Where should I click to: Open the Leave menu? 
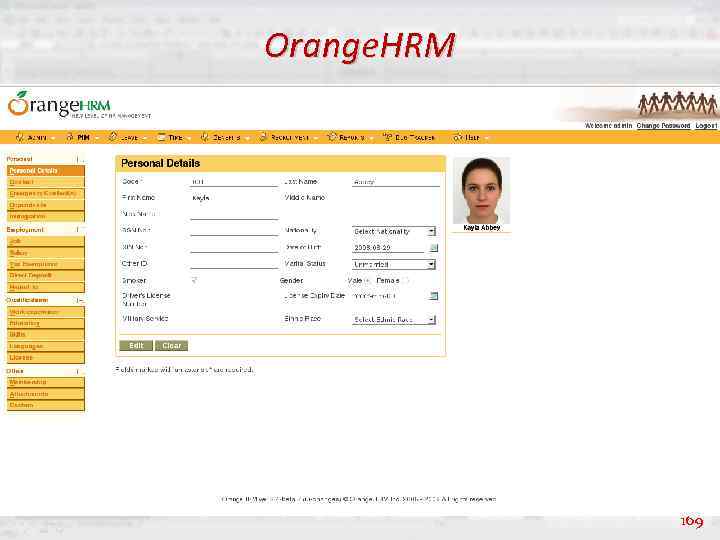tap(127, 137)
